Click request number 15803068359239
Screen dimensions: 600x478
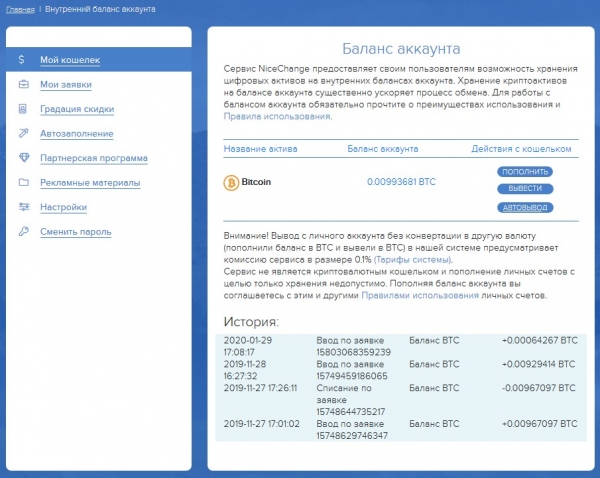tap(353, 352)
